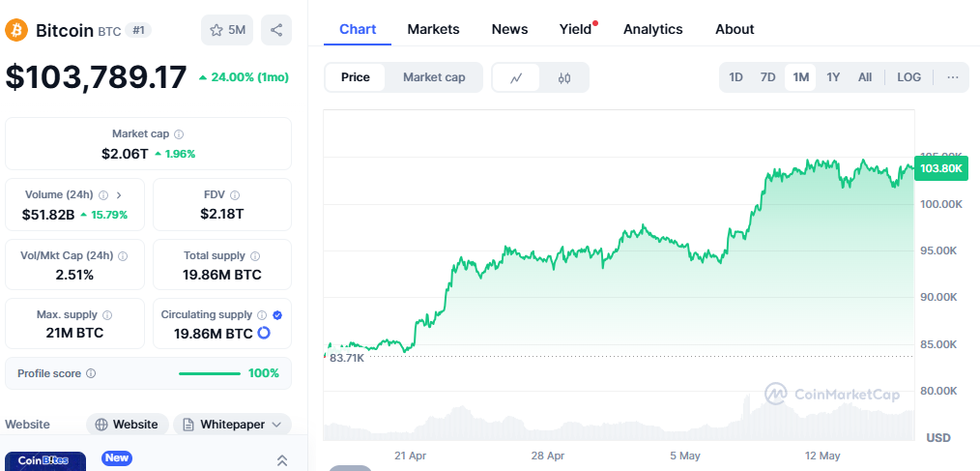Viewport: 980px width, 471px height.
Task: Toggle LOG scale on chart
Action: pyautogui.click(x=908, y=77)
